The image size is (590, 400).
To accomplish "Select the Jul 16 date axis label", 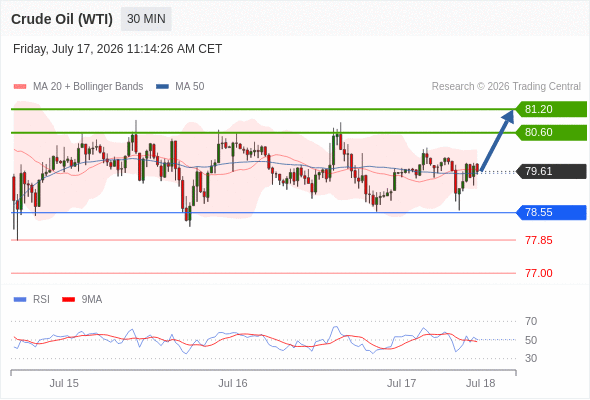I will tap(233, 383).
